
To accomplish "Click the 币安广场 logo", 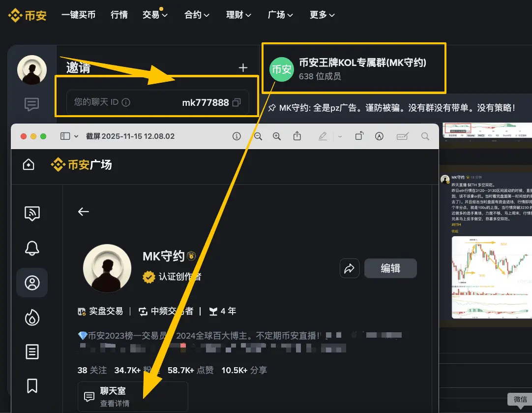I will pyautogui.click(x=81, y=165).
